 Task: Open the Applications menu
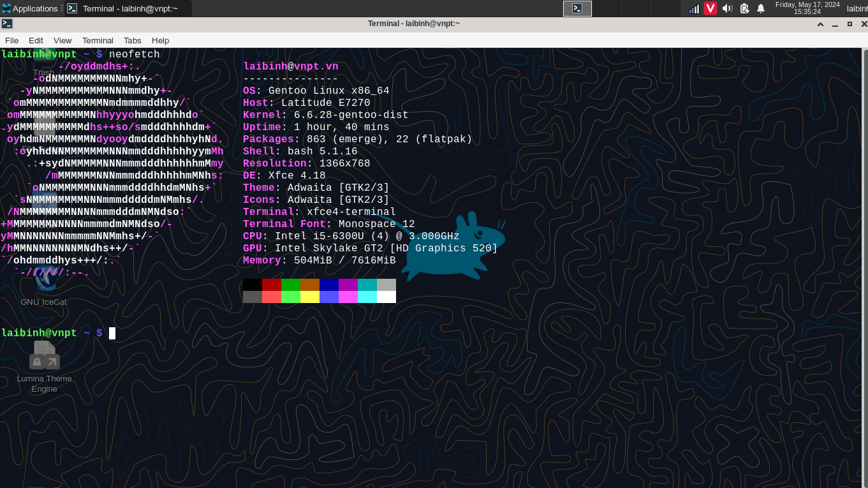click(35, 8)
